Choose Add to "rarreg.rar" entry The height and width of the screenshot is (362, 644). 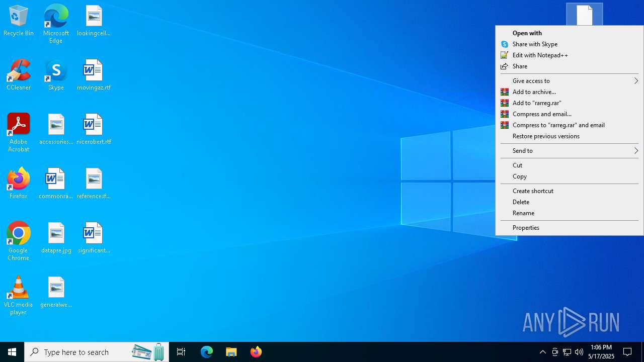click(570, 103)
